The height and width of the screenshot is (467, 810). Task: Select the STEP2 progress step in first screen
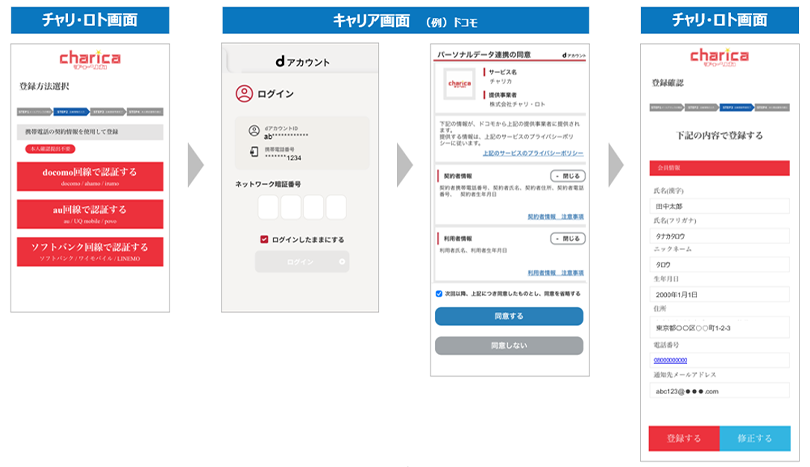71,112
